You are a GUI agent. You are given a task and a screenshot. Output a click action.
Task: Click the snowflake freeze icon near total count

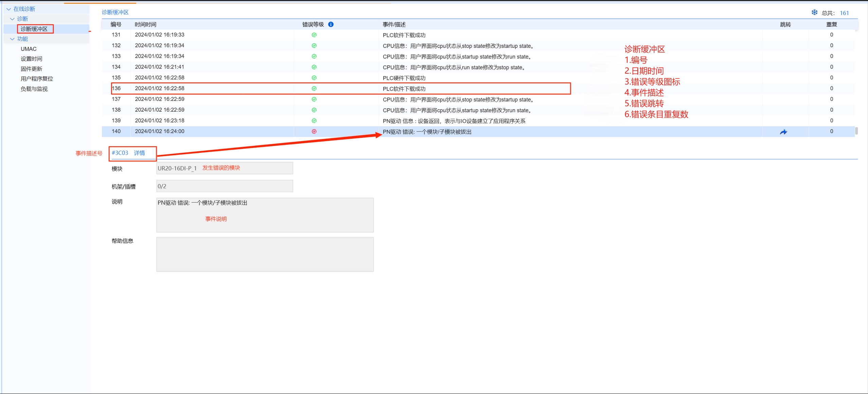[814, 13]
